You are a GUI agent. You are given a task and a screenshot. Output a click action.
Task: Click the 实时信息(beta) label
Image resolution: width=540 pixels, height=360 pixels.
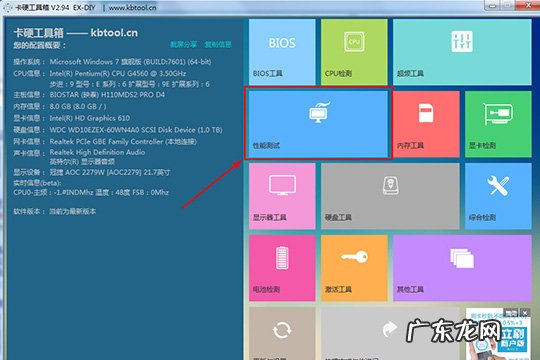coord(37,183)
